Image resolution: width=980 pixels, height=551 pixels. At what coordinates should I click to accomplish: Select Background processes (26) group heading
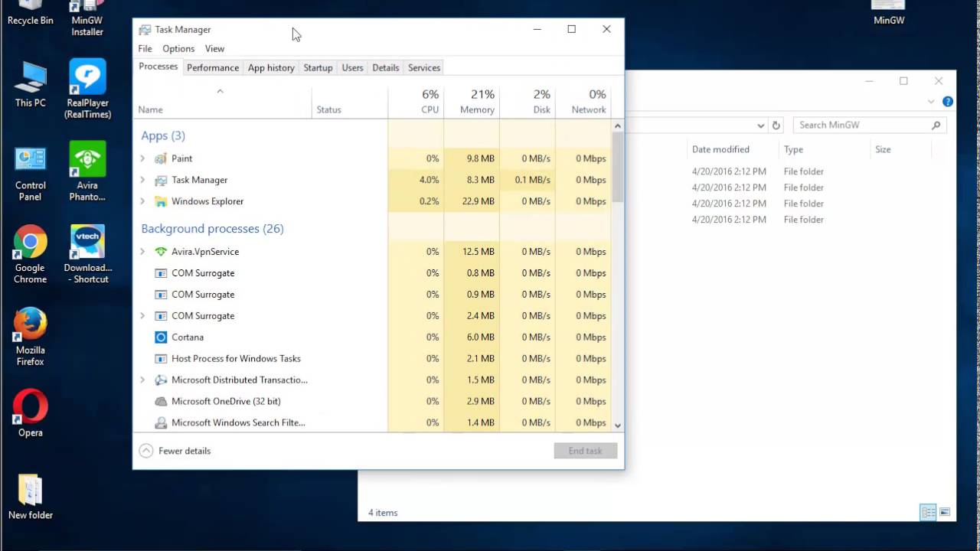(212, 229)
